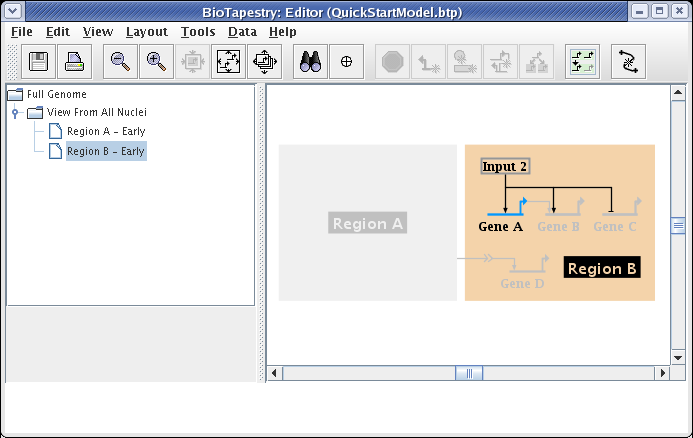Open the Layout menu

146,32
